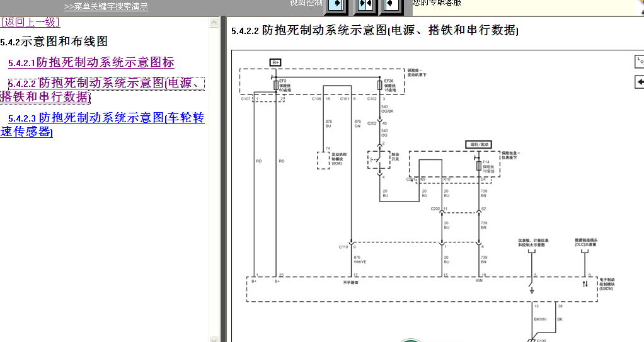This screenshot has width=644, height=342.
Task: Click the 您的专职客服 text
Action: coord(437,3)
